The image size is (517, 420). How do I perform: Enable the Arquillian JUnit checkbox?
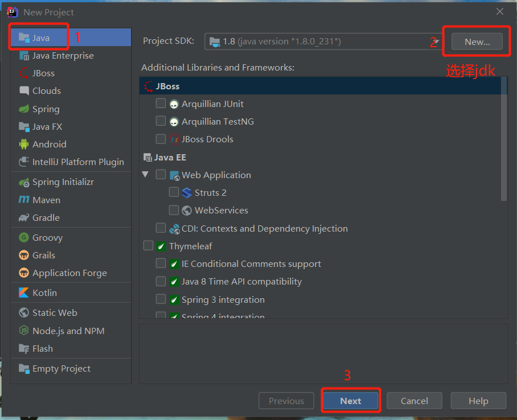click(x=161, y=104)
